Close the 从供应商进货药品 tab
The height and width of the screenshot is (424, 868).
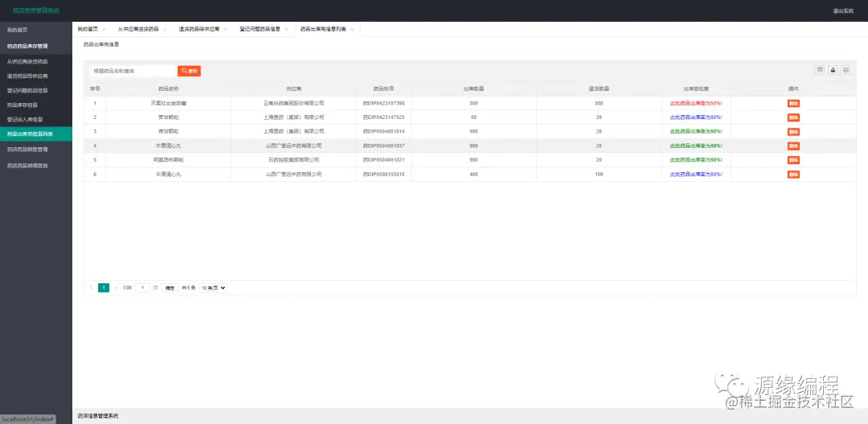tap(165, 30)
